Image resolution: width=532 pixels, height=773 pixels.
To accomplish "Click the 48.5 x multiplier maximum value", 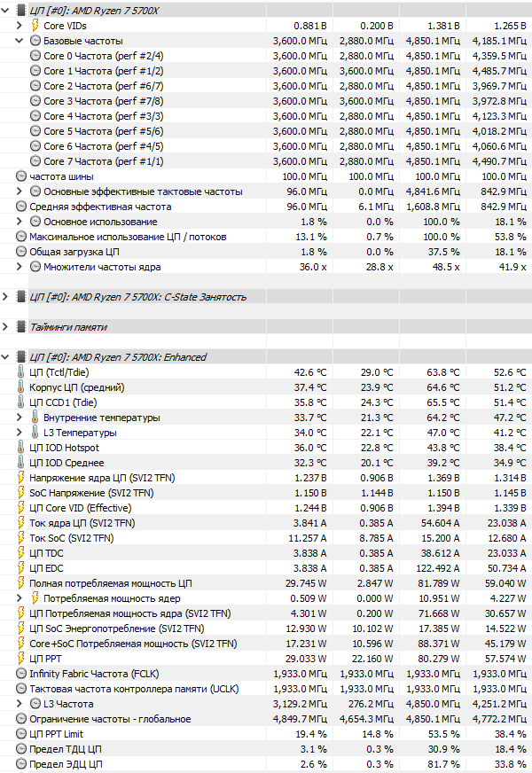I will (446, 267).
